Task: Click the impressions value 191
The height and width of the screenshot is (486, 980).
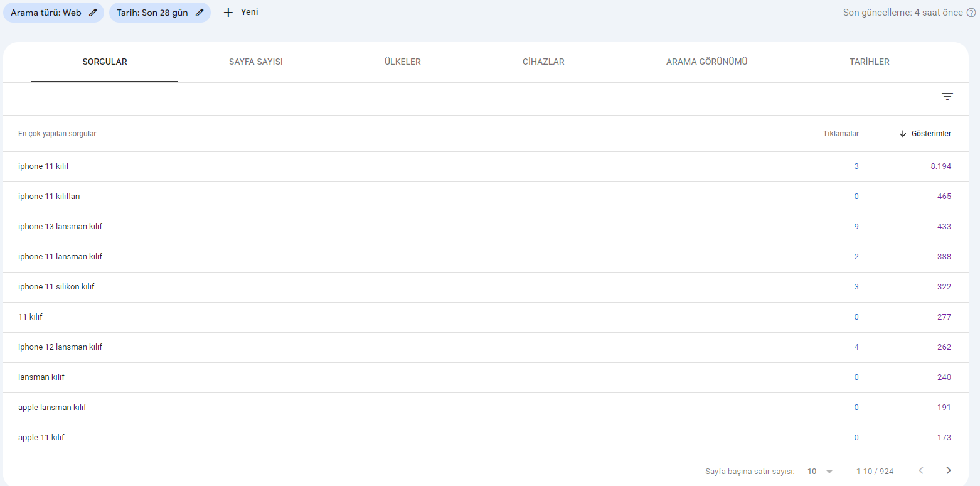Action: [944, 408]
